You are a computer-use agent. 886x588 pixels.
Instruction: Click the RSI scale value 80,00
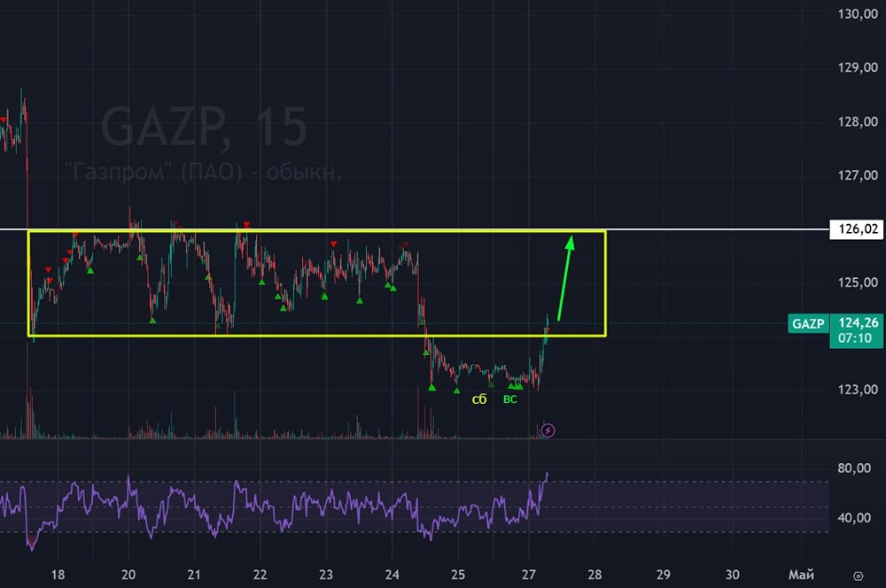click(x=854, y=468)
